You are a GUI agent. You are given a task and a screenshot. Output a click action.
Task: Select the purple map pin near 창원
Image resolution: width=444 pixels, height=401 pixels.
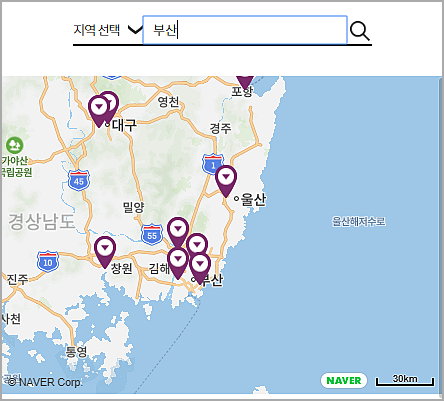(105, 252)
